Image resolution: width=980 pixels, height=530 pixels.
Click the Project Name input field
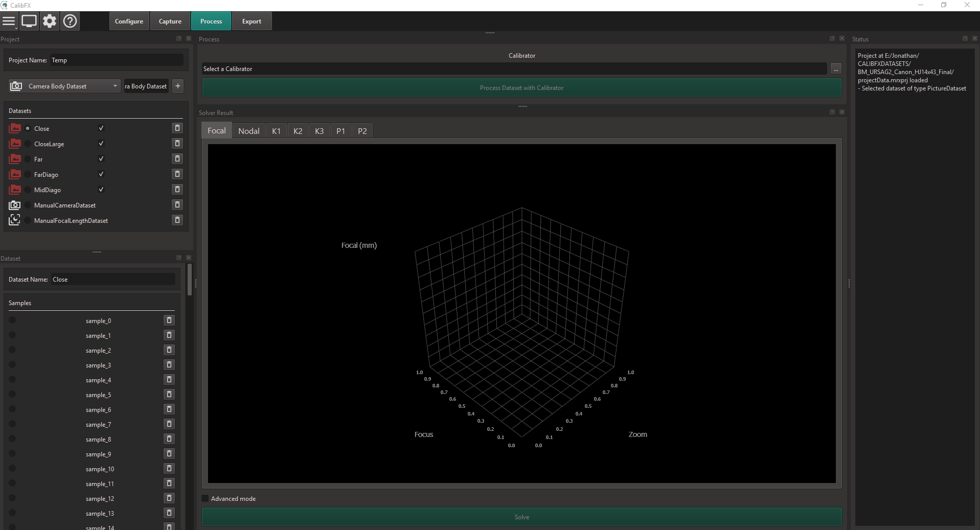[117, 60]
